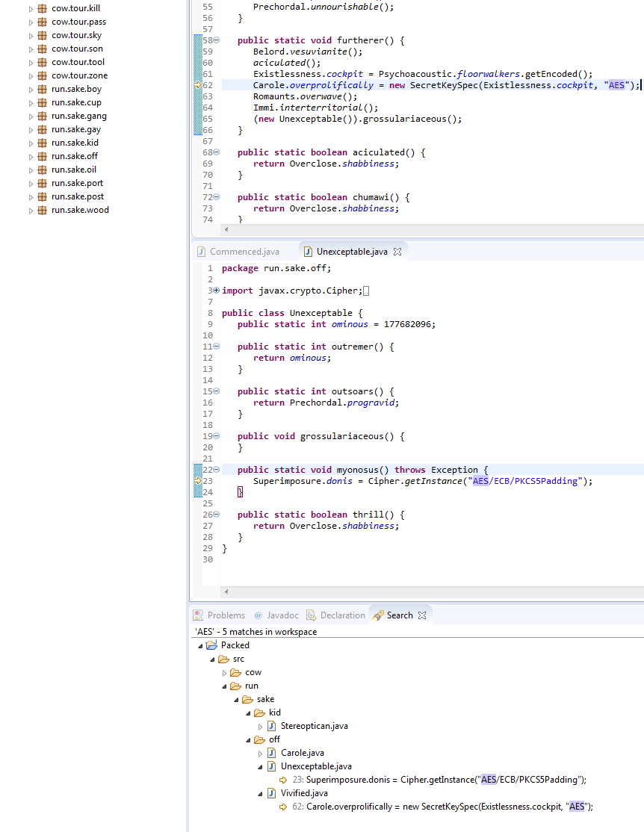The width and height of the screenshot is (644, 832).
Task: Click the Packed project icon
Action: pyautogui.click(x=212, y=645)
